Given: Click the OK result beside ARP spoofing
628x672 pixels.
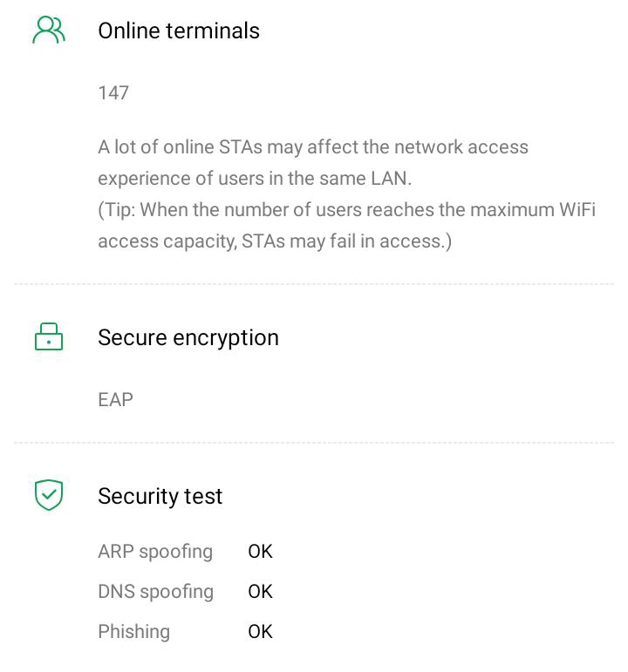Looking at the screenshot, I should pos(260,552).
